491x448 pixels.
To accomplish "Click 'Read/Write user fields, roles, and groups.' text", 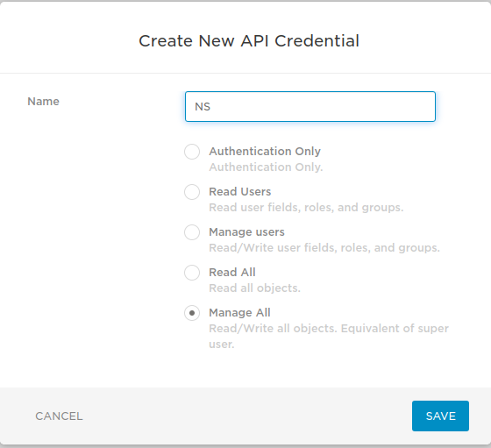I will pyautogui.click(x=324, y=248).
